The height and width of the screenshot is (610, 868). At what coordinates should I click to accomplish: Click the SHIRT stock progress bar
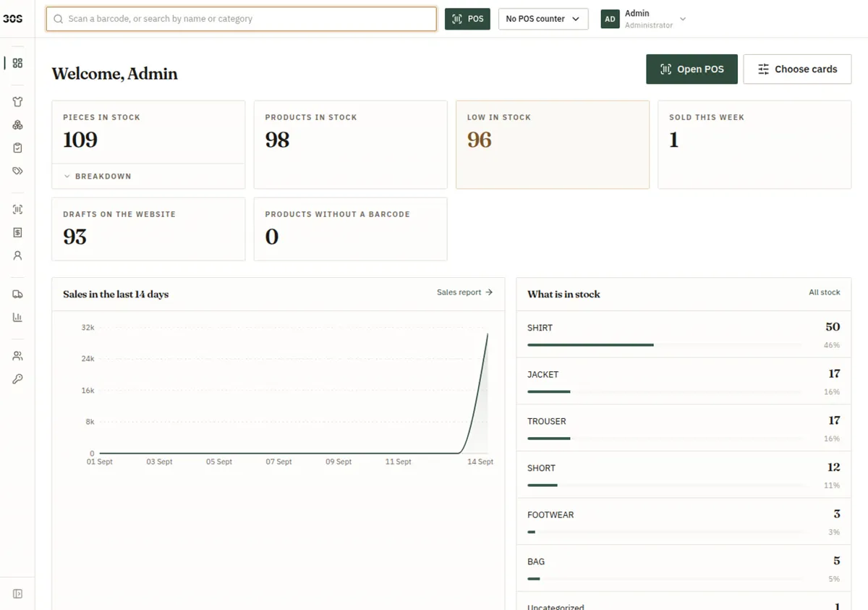[664, 345]
